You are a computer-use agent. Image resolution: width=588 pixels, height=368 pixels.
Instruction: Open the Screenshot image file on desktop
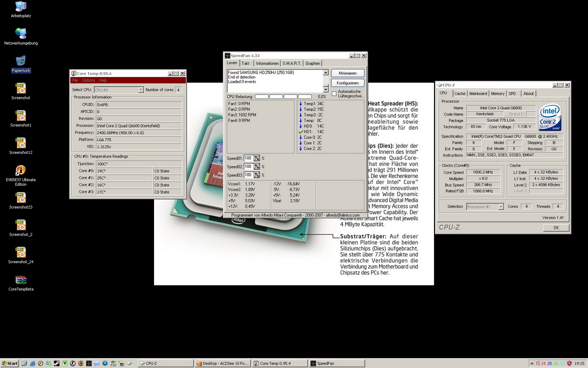[21, 92]
